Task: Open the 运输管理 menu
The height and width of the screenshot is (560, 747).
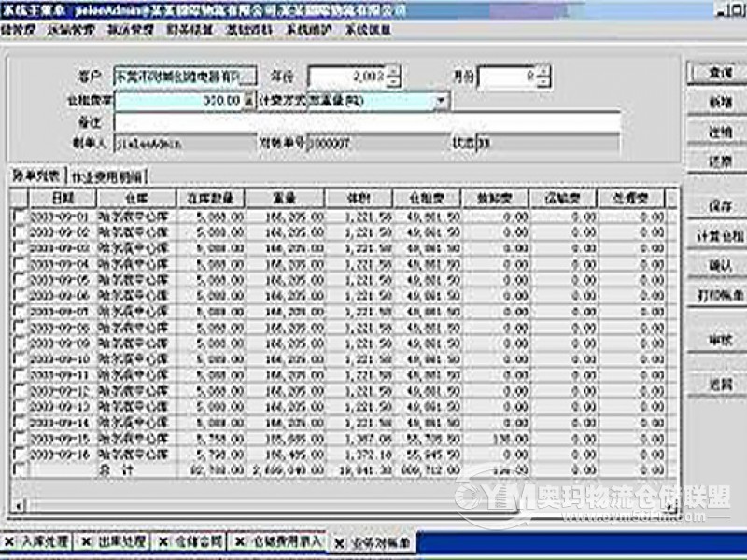Action: tap(72, 30)
